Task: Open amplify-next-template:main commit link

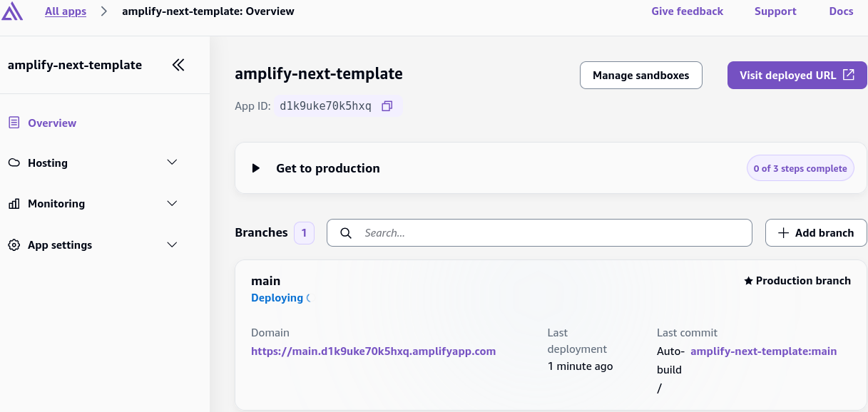Action: (763, 351)
